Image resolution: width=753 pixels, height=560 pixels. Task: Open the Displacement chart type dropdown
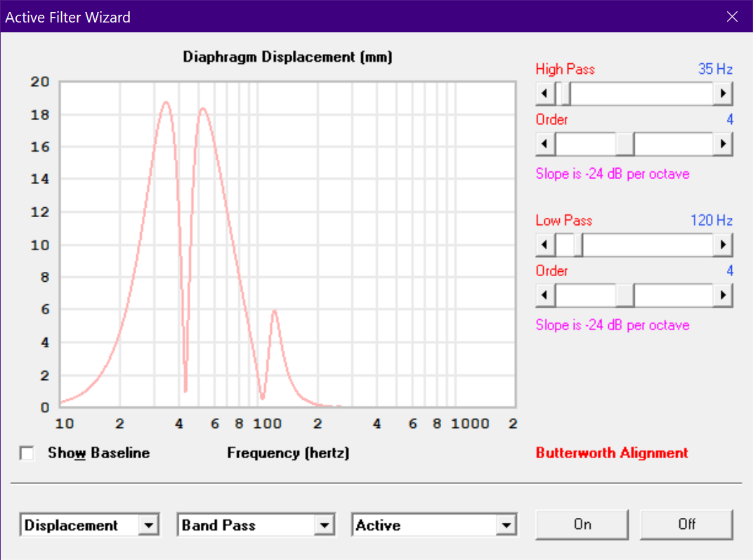(149, 526)
